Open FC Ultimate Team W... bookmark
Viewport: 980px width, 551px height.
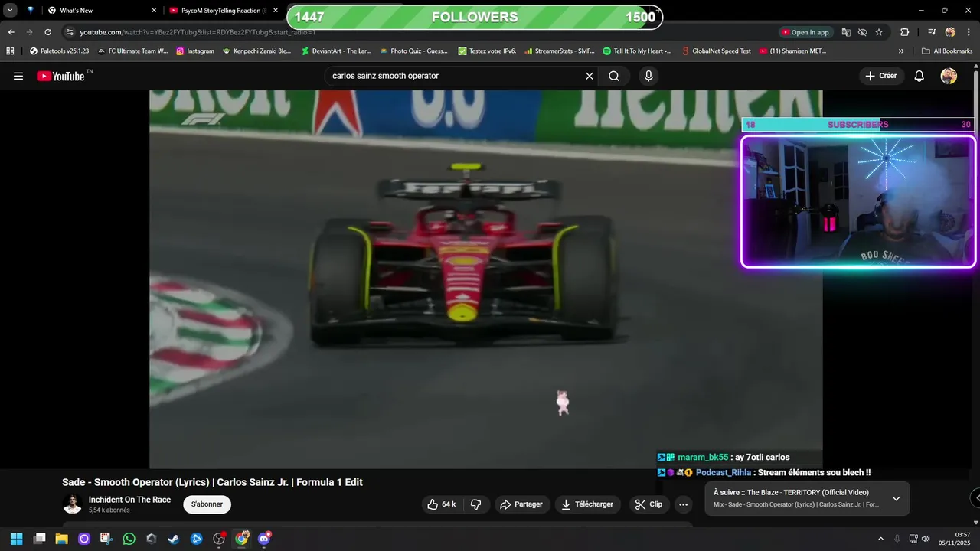[132, 51]
